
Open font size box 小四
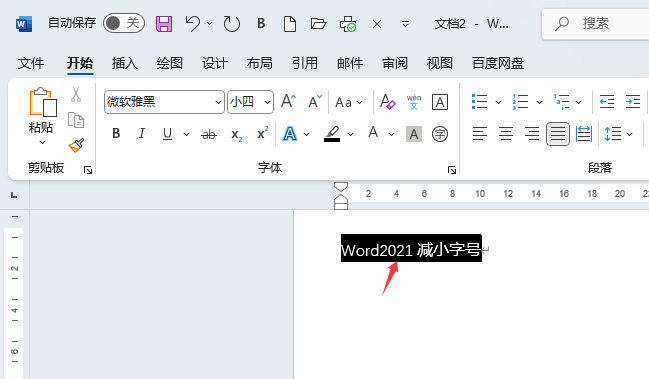(x=250, y=102)
